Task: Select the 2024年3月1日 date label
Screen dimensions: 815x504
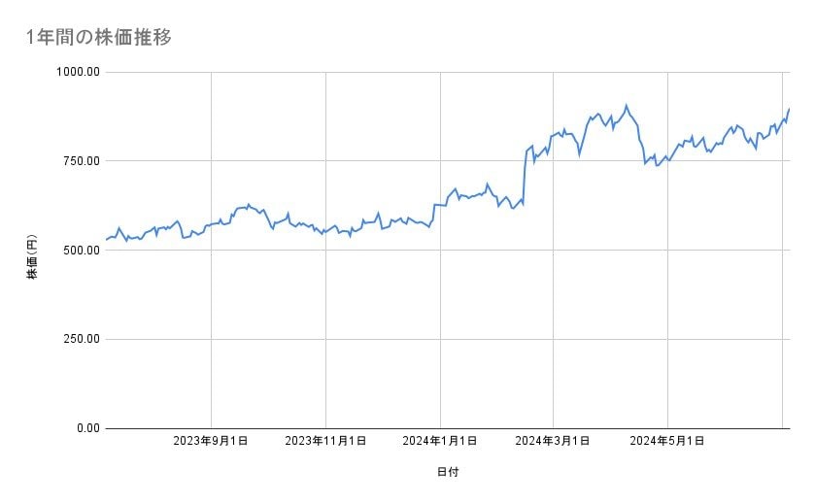Action: click(553, 442)
